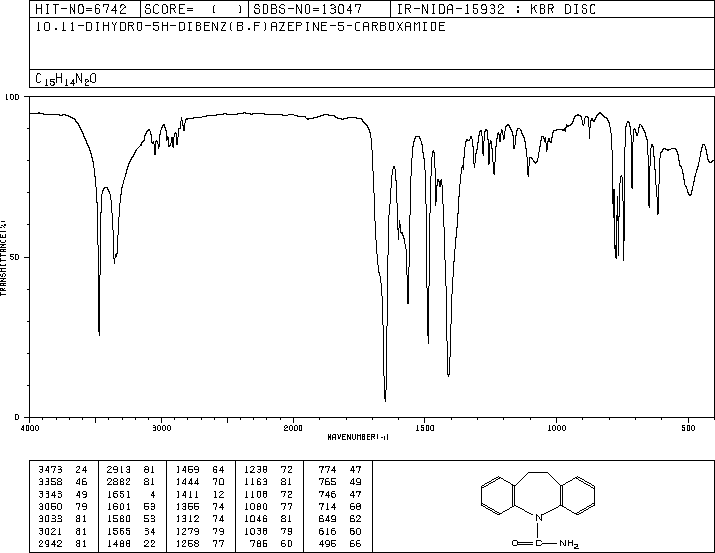The image size is (715, 553).
Task: Click the peak table entry 3358
Action: (50, 482)
